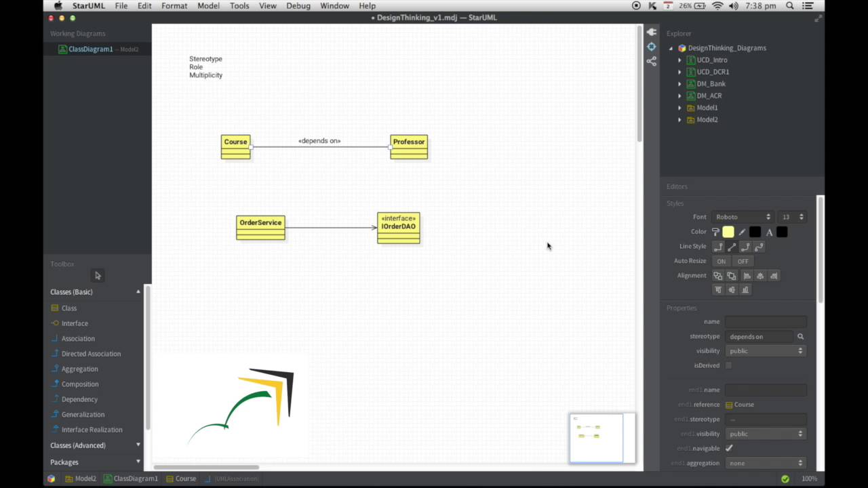
Task: Click bring to front alignment icon
Action: click(x=718, y=276)
